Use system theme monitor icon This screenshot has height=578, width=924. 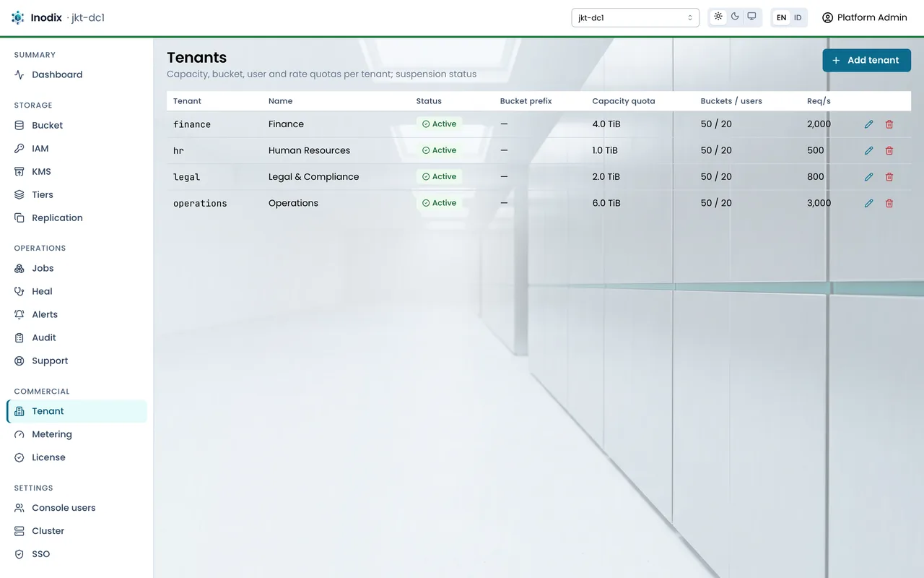pyautogui.click(x=751, y=17)
